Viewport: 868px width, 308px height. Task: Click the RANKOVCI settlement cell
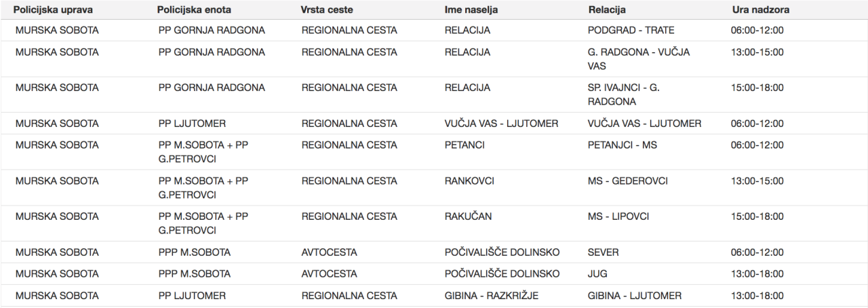coord(469,181)
